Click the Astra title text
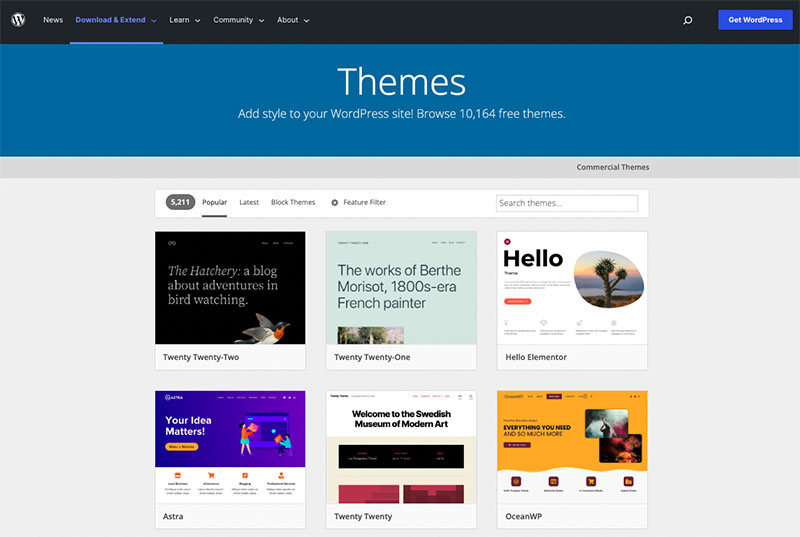Image resolution: width=800 pixels, height=537 pixels. (x=173, y=516)
